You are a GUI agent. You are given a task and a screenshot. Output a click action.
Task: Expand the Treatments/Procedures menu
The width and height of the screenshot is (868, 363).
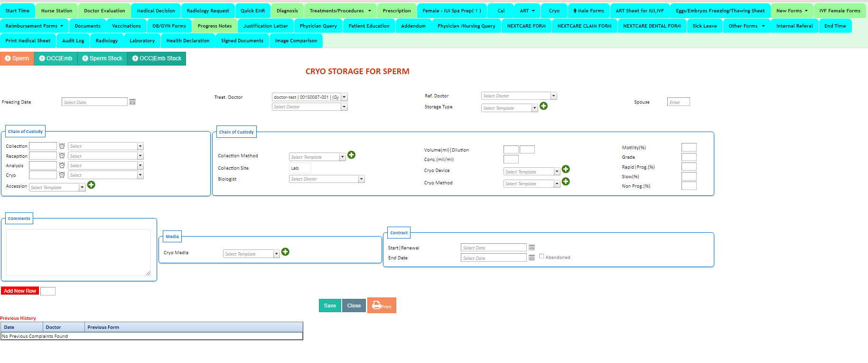[340, 11]
